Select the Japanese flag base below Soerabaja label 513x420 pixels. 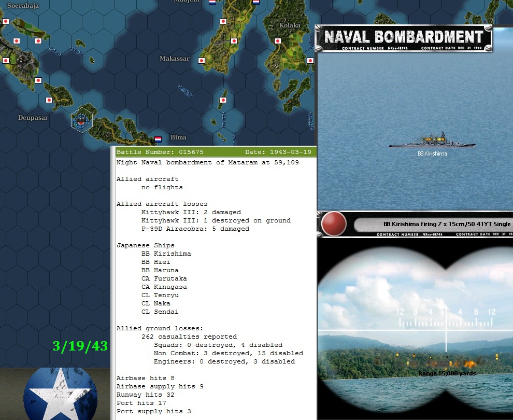click(x=6, y=21)
